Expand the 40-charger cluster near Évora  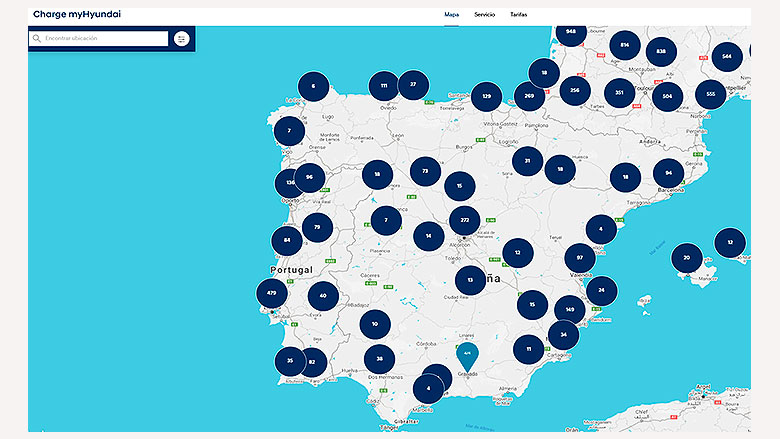pos(323,296)
